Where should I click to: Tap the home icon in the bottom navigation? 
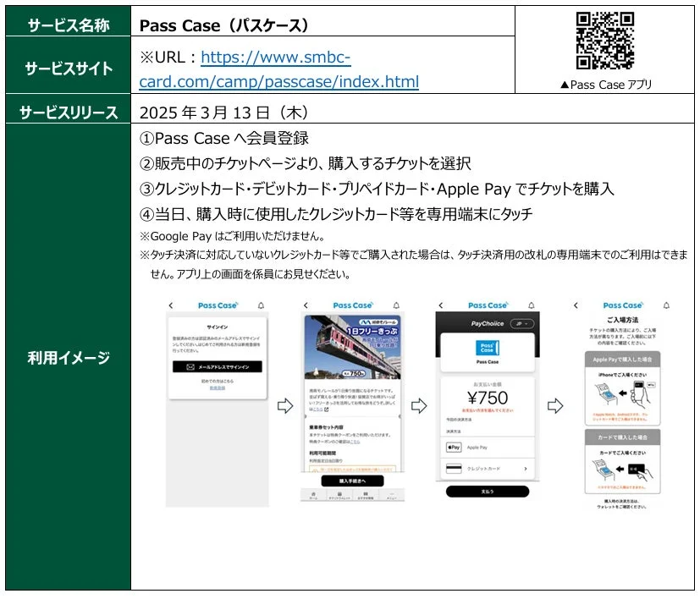click(314, 492)
